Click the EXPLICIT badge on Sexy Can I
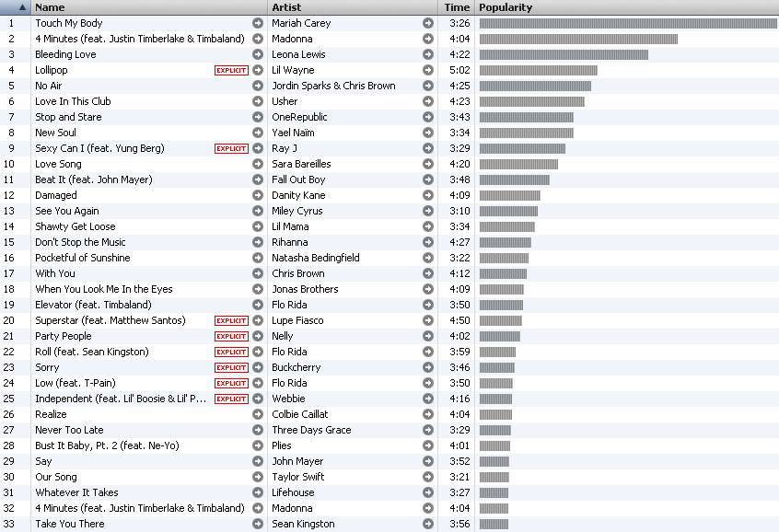This screenshot has width=779, height=532. pos(231,148)
